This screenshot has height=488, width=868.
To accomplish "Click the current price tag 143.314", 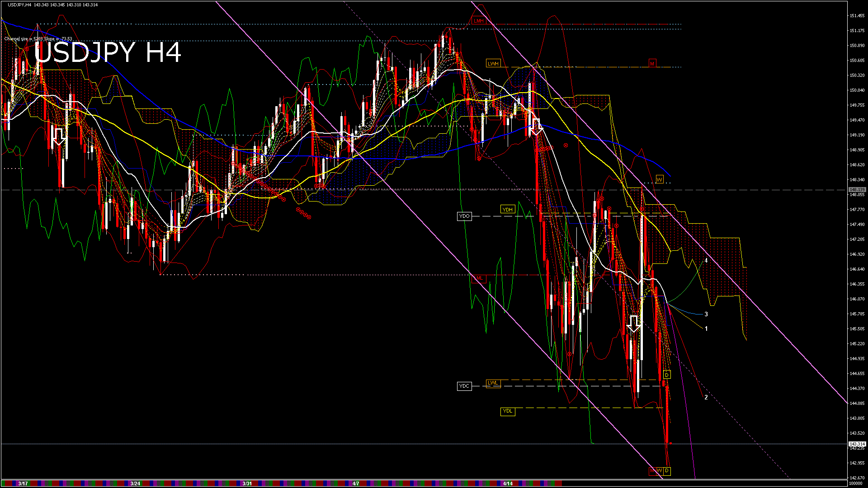I will 857,444.
